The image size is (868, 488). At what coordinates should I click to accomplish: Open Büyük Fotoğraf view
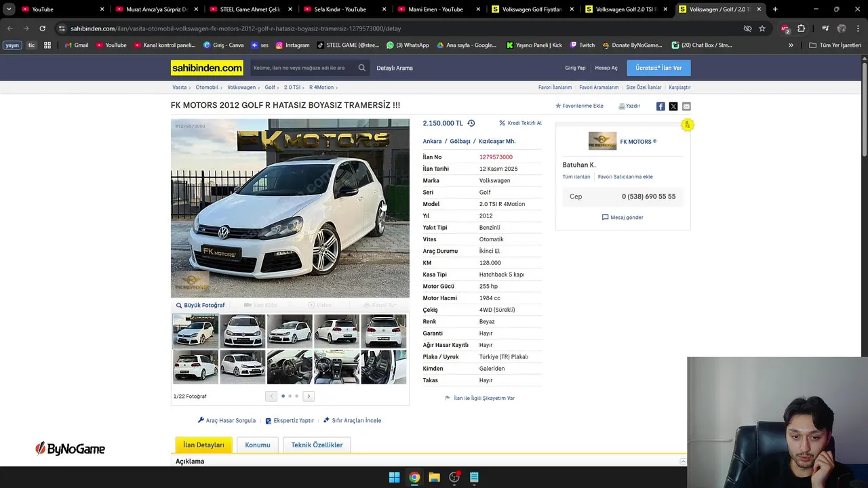[200, 305]
